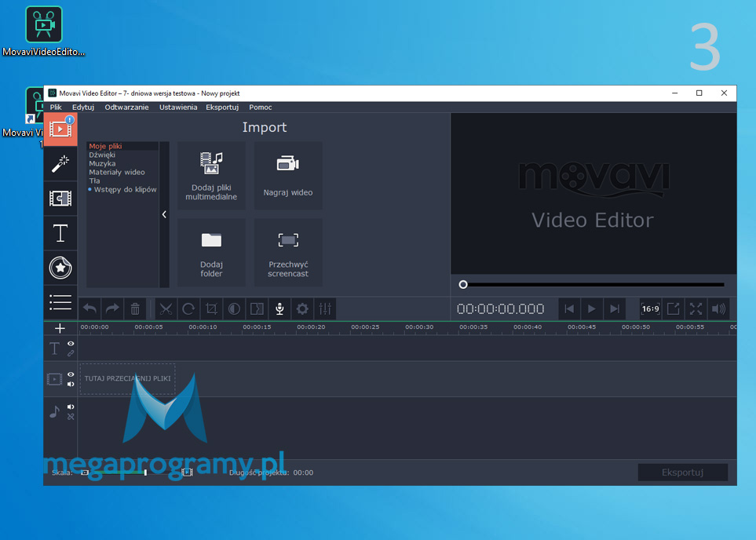The width and height of the screenshot is (756, 540).
Task: Click the Undo arrow in the toolbar
Action: pyautogui.click(x=89, y=308)
